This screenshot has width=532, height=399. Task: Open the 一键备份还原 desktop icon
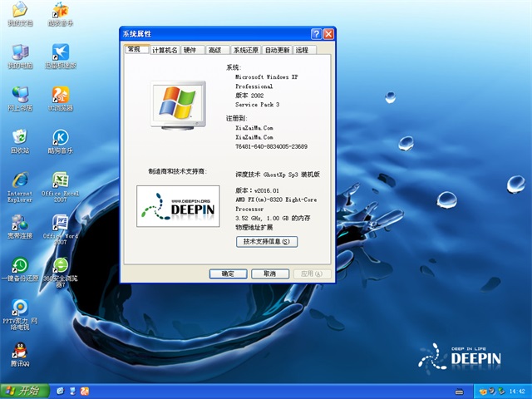pos(18,267)
